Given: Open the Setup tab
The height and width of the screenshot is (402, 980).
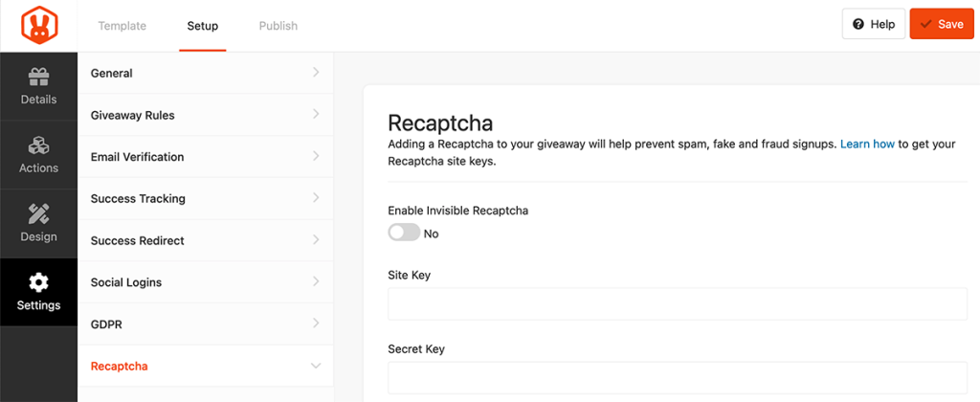Looking at the screenshot, I should [x=202, y=26].
